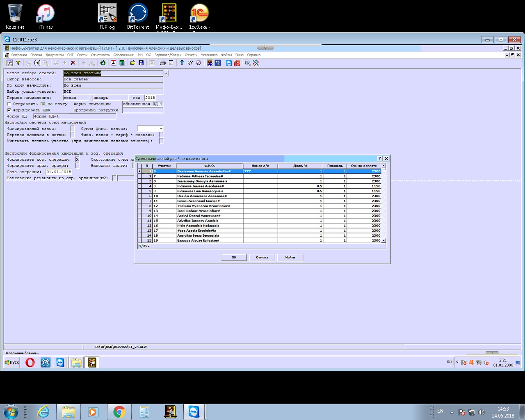Viewport: 525px width, 420px height.
Task: Enable 'Отправлять ПД на почту' checkbox
Action: [x=9, y=104]
